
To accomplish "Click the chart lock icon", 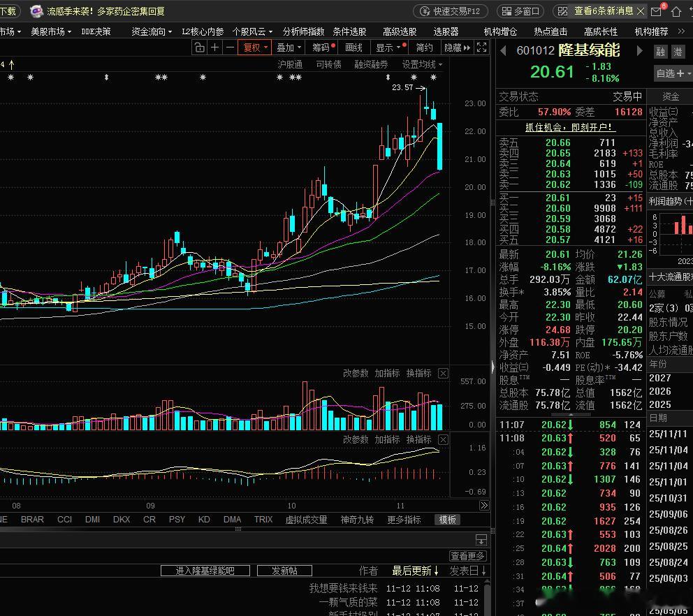I will pyautogui.click(x=200, y=47).
